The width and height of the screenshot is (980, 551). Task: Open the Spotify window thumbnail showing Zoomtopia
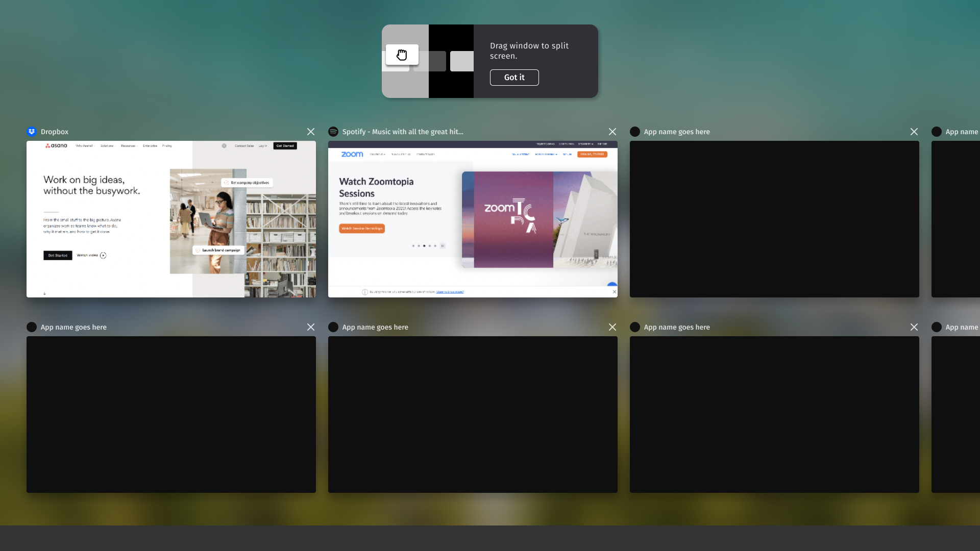(473, 219)
